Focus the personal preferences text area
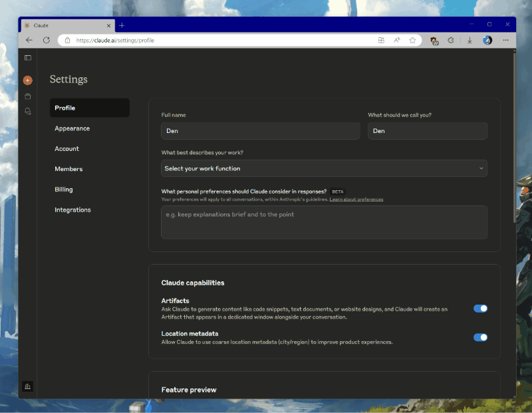Screen dimensions: 532x413 [325, 222]
